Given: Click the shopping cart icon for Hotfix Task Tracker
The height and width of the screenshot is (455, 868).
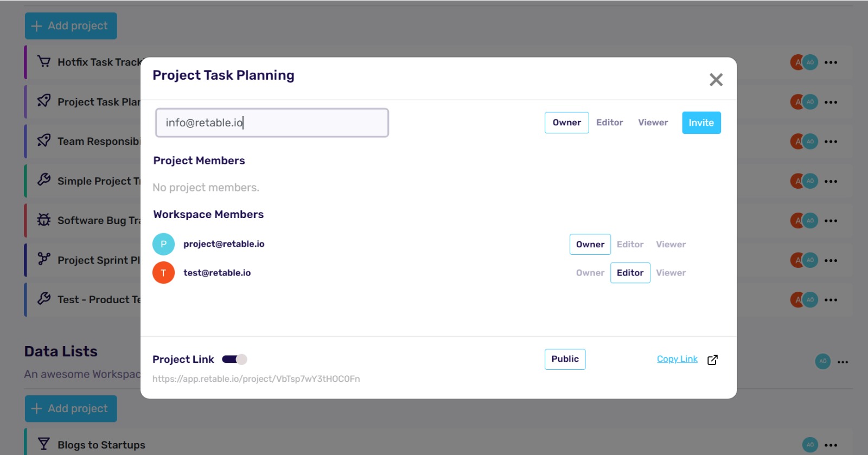Looking at the screenshot, I should tap(44, 62).
